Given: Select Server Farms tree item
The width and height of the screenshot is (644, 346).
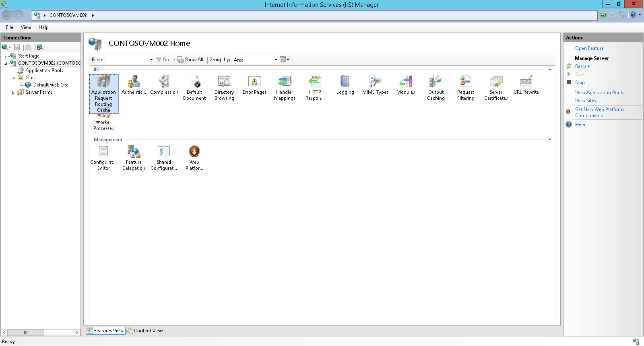Looking at the screenshot, I should 39,92.
